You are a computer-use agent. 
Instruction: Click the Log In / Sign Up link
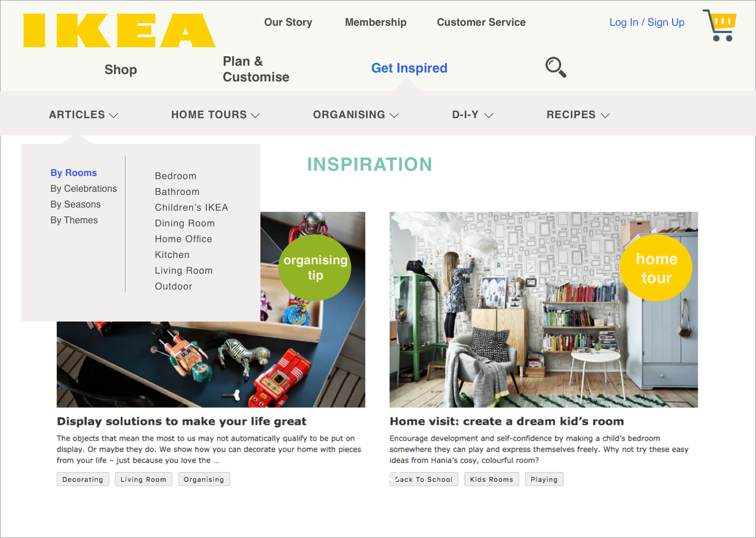point(647,22)
